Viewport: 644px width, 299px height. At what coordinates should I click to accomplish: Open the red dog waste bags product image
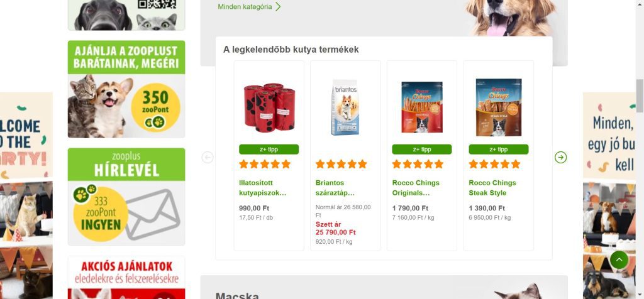[x=269, y=107]
